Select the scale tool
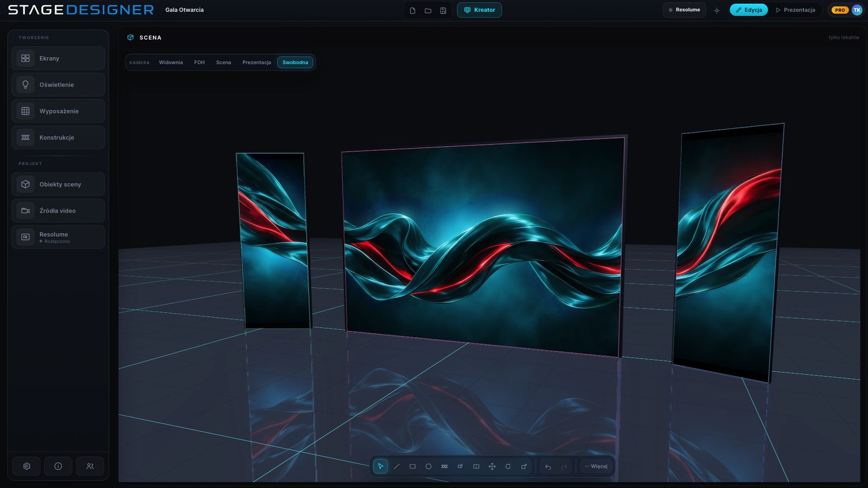Image resolution: width=868 pixels, height=488 pixels. pos(524,466)
